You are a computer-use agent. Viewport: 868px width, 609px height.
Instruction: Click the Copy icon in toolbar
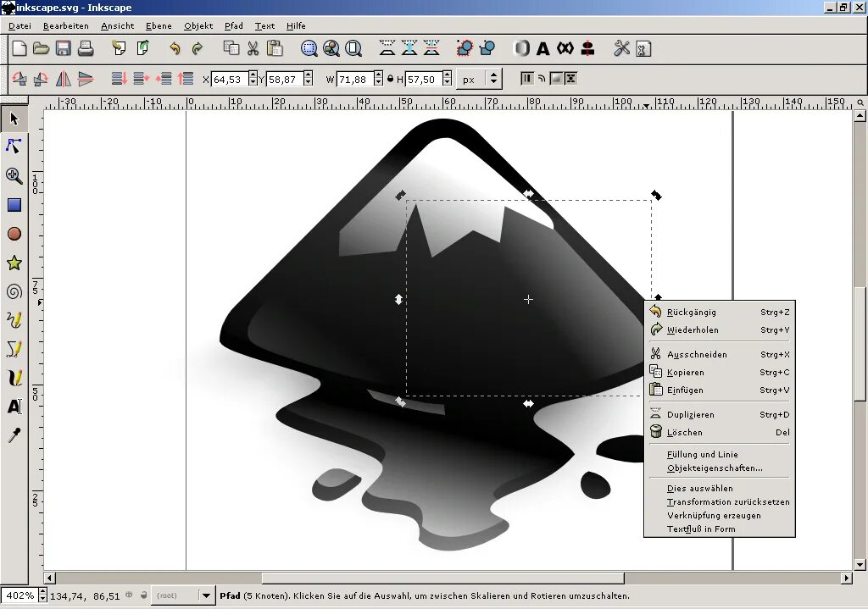(231, 48)
